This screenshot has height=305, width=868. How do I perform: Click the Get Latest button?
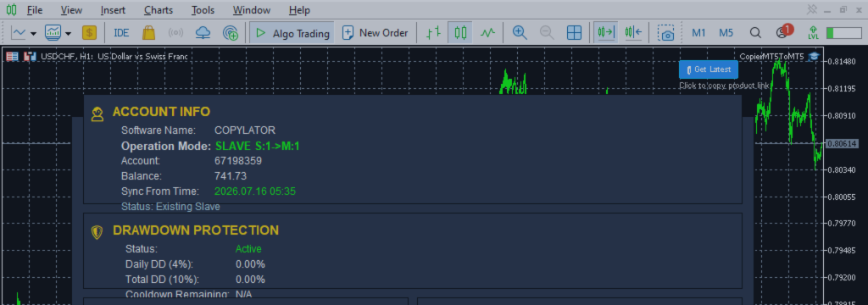709,69
